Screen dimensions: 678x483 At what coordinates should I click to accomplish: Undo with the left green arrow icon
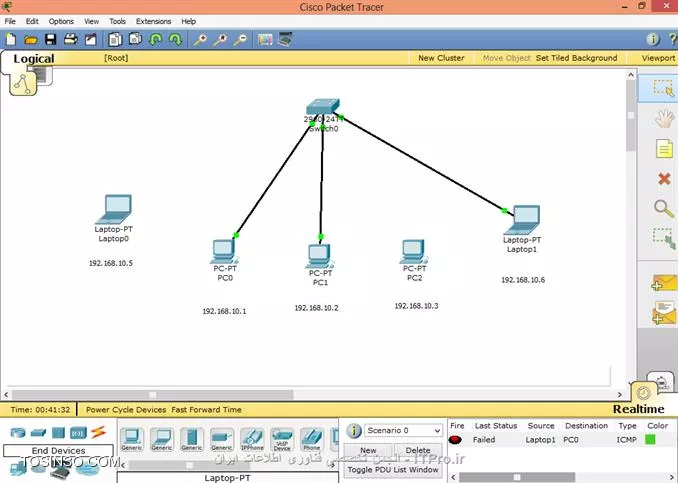[x=155, y=40]
